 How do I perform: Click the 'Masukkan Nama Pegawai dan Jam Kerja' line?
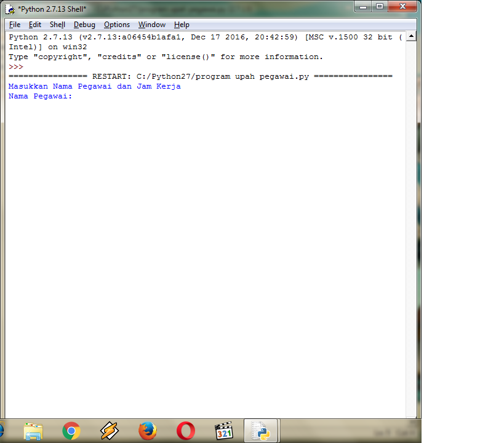95,86
